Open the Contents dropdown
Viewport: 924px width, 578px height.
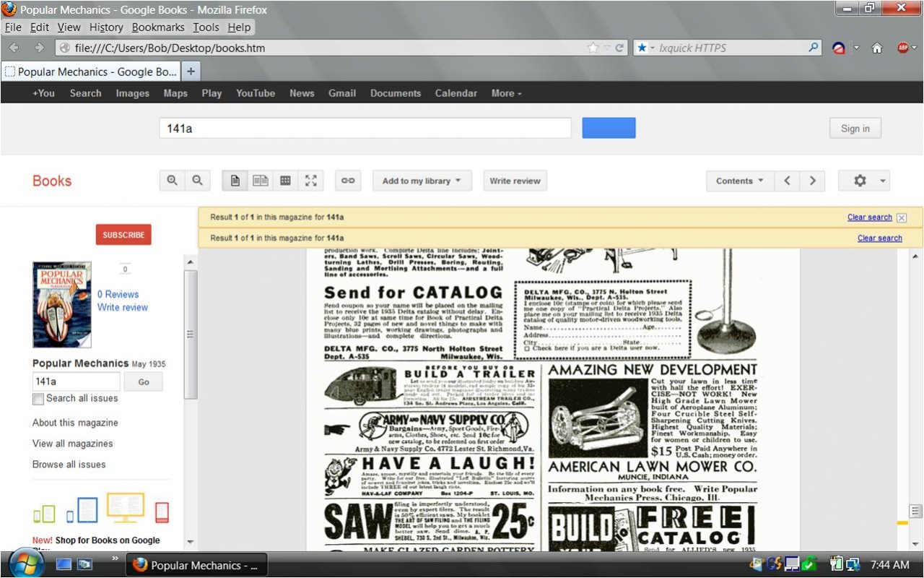740,181
